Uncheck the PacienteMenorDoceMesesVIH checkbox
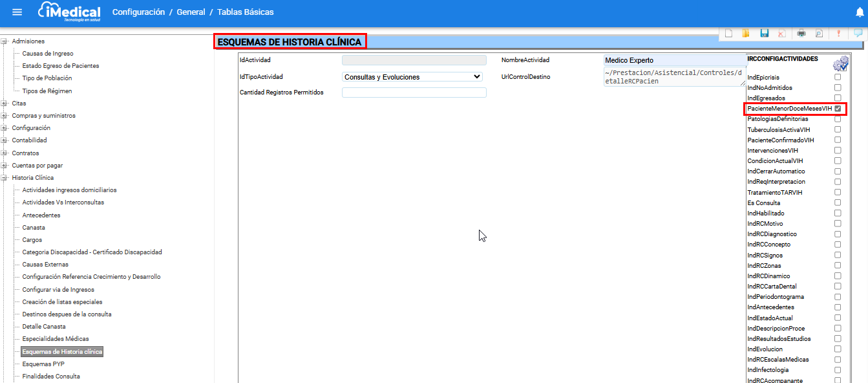The height and width of the screenshot is (383, 868). pyautogui.click(x=838, y=109)
